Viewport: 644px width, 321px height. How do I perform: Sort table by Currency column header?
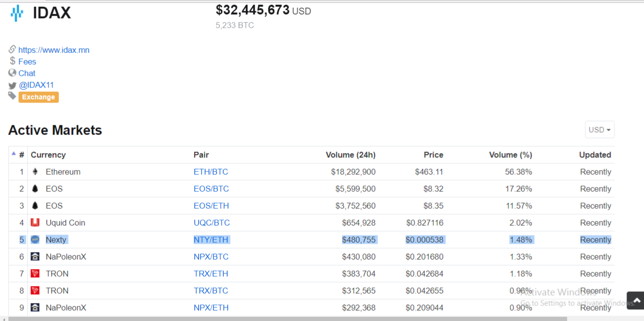pyautogui.click(x=48, y=155)
